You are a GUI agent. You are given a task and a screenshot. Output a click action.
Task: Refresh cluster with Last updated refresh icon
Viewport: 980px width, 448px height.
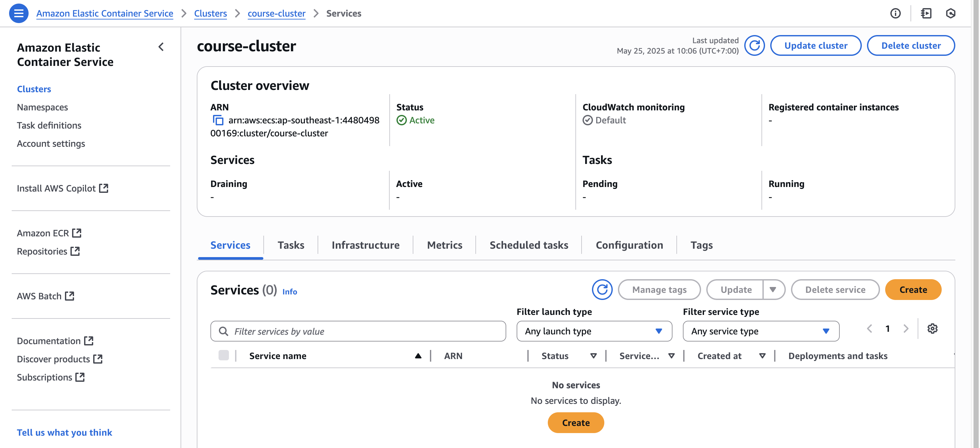(x=754, y=46)
